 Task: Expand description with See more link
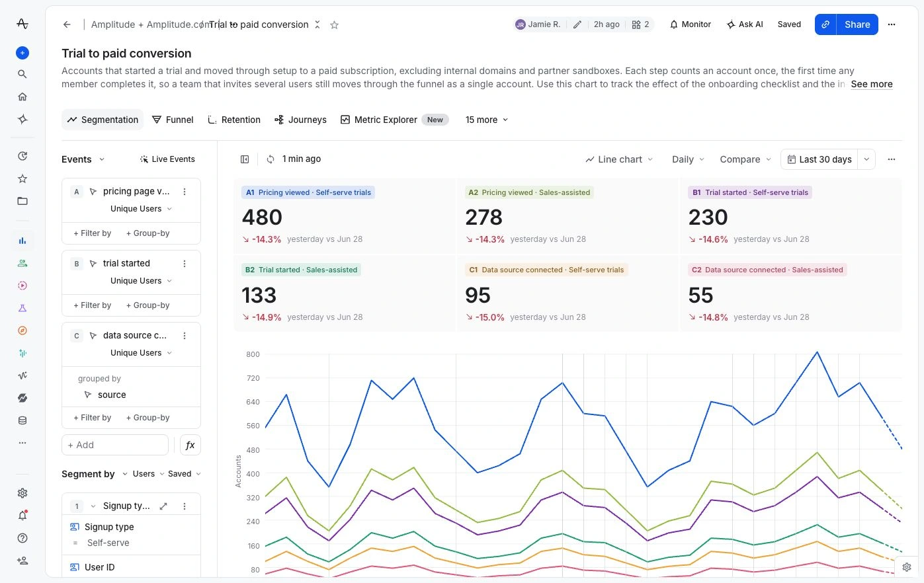point(872,84)
